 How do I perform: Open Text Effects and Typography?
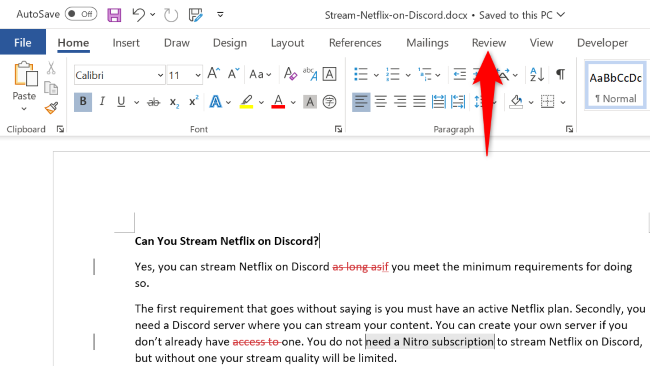coord(216,102)
